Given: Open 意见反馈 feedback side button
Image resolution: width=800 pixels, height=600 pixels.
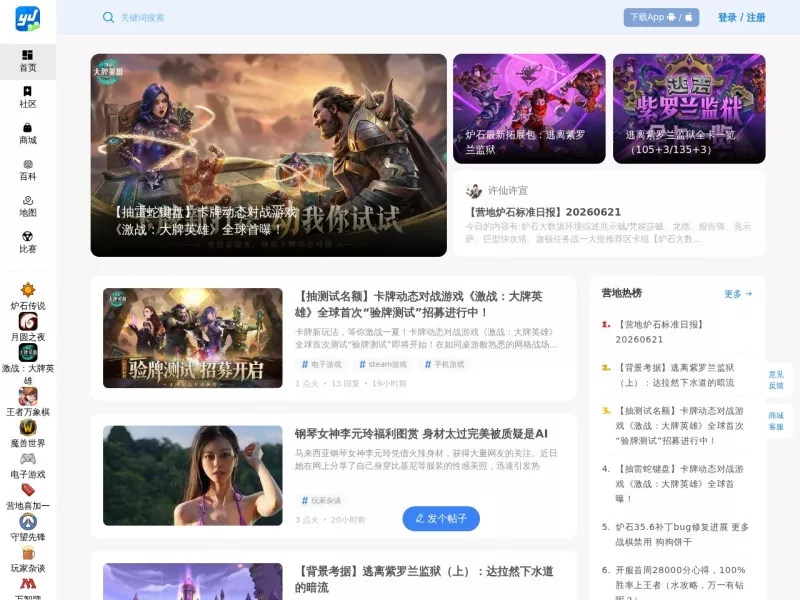Looking at the screenshot, I should point(776,380).
